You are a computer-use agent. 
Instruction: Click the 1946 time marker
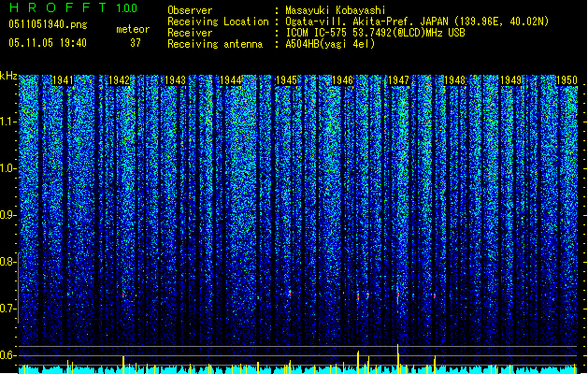tap(342, 80)
